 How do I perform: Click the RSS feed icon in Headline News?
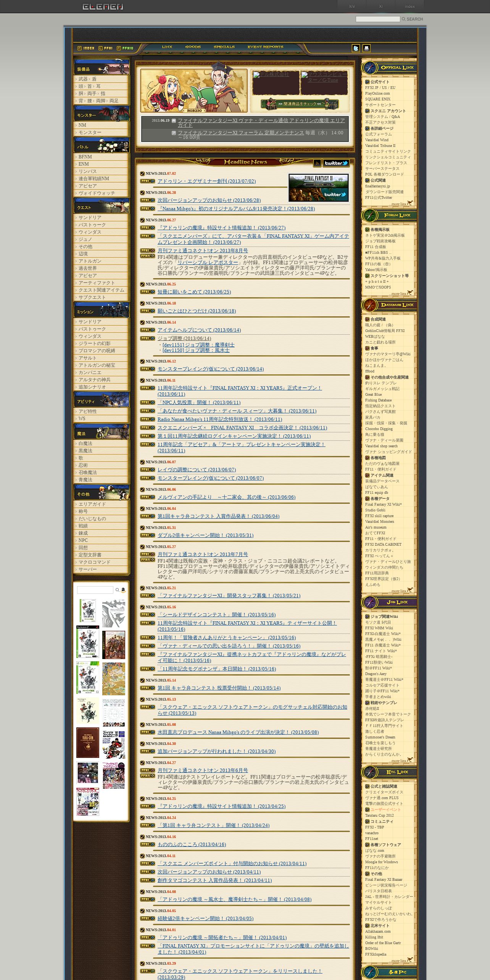pyautogui.click(x=317, y=163)
